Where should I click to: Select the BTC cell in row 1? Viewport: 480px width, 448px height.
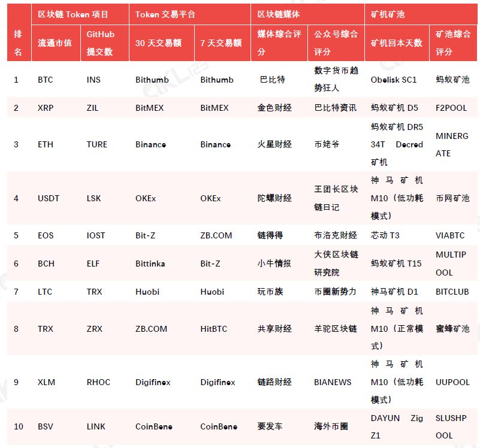[x=46, y=80]
